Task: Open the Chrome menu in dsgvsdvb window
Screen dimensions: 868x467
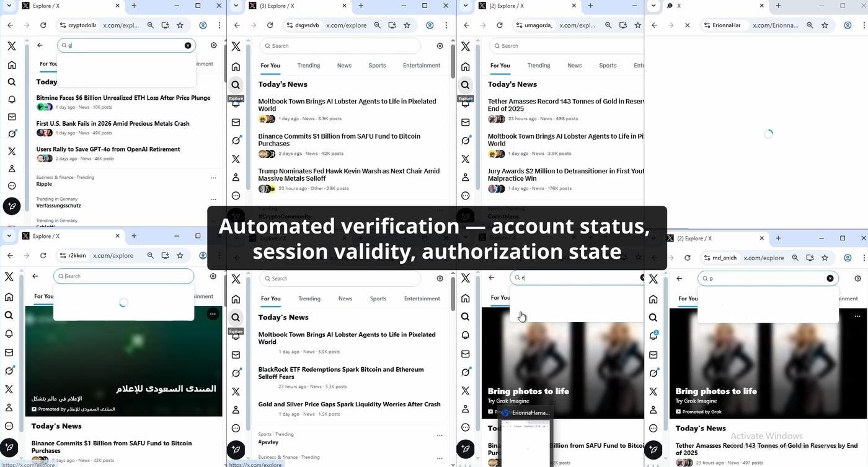Action: 446,25
